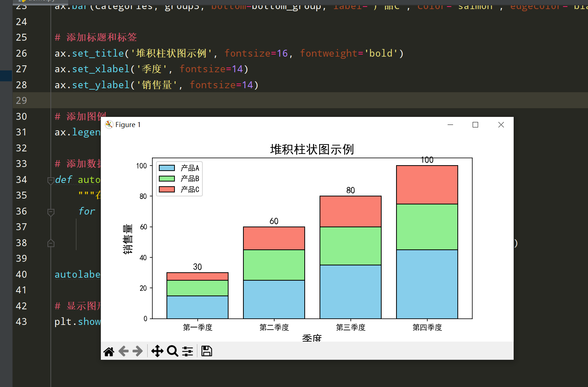The image size is (588, 387).
Task: Click the 产品C salmon legend swatch
Action: 167,189
